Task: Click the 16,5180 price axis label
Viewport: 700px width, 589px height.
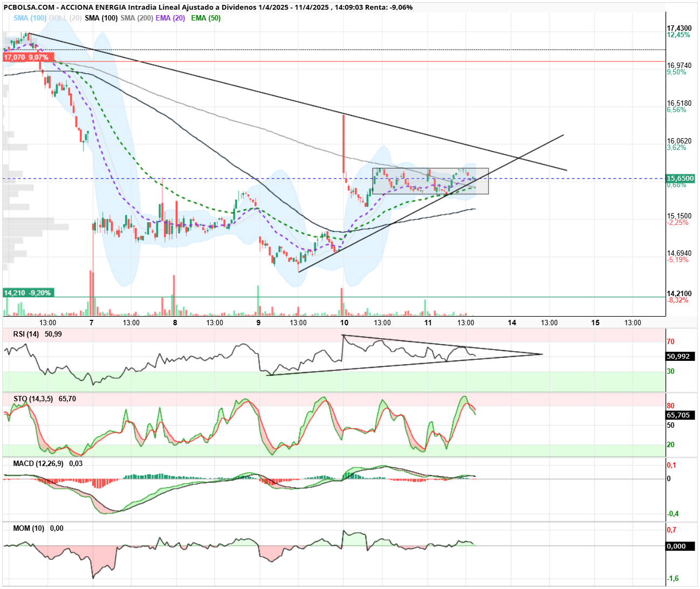Action: [679, 104]
